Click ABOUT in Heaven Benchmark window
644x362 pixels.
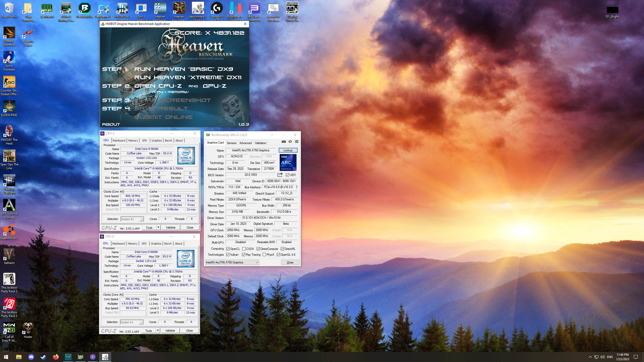(x=111, y=124)
